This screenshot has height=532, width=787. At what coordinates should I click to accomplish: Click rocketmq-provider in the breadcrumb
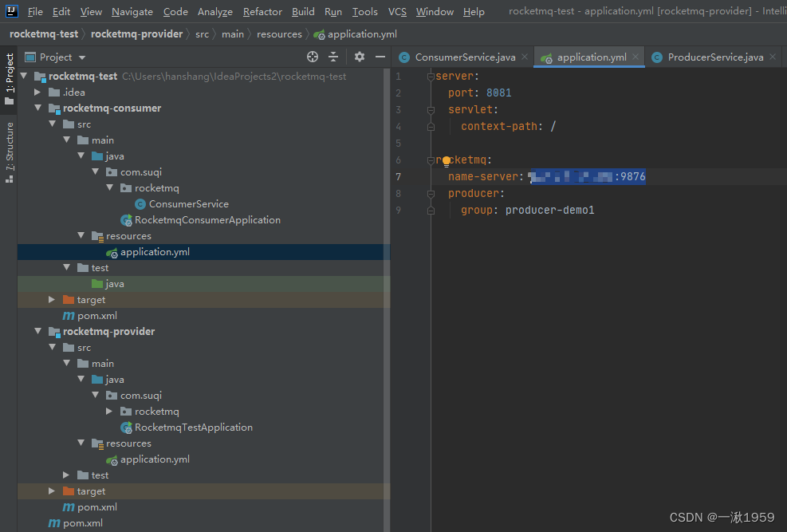pos(136,34)
